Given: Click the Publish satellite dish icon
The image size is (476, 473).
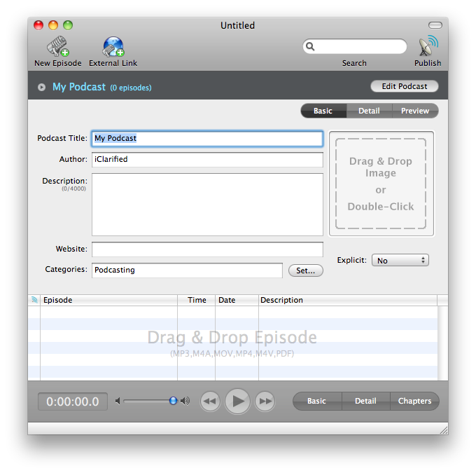Looking at the screenshot, I should pos(428,46).
